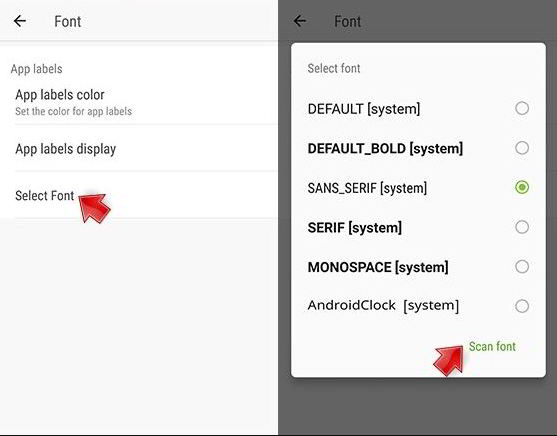This screenshot has width=557, height=436.
Task: Click the left Font title text
Action: tap(67, 22)
